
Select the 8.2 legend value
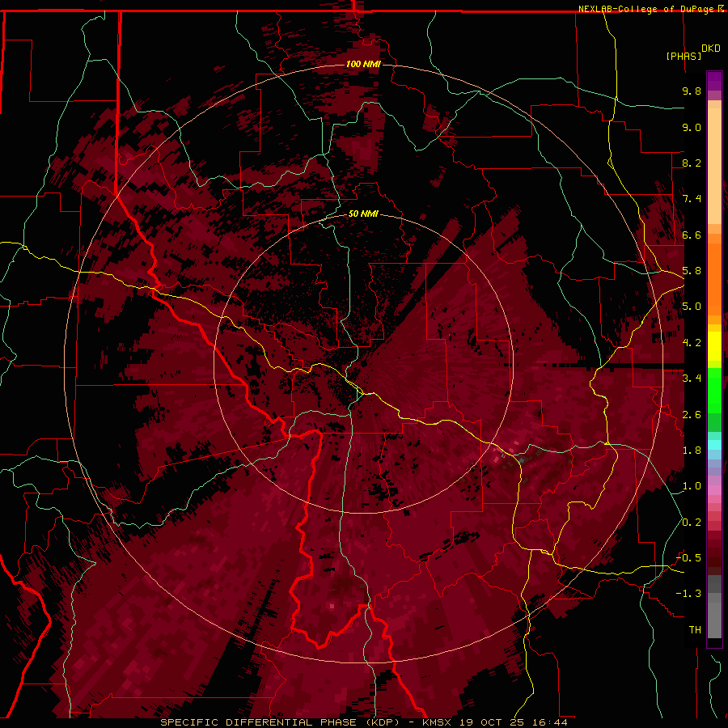click(x=692, y=163)
